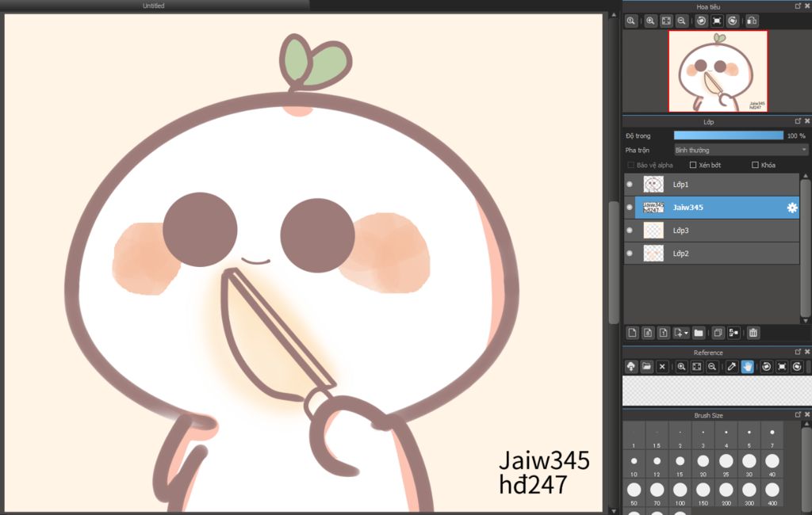The height and width of the screenshot is (515, 812).
Task: Add a new 1-bit layer
Action: [664, 333]
